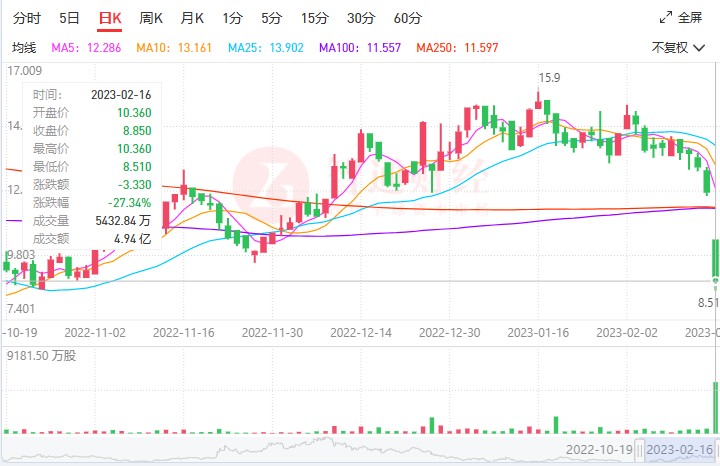Click the 成交额 value 4.94 亿
The width and height of the screenshot is (720, 466).
(133, 239)
